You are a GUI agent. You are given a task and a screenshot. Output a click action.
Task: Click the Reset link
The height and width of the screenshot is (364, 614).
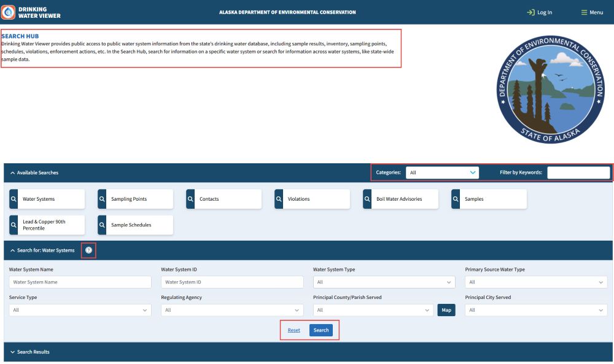coord(294,330)
